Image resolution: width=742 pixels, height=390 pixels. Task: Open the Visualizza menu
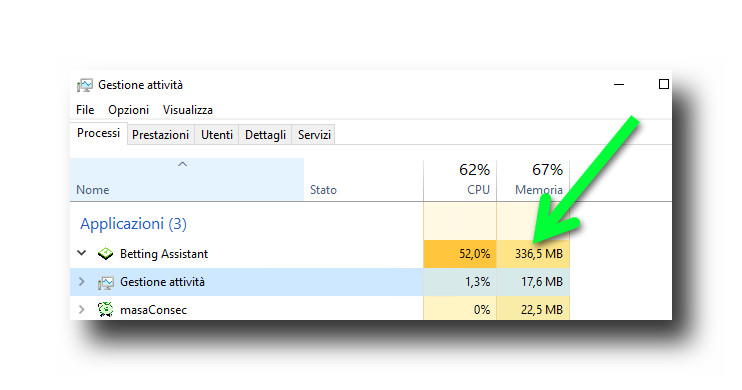coord(188,110)
